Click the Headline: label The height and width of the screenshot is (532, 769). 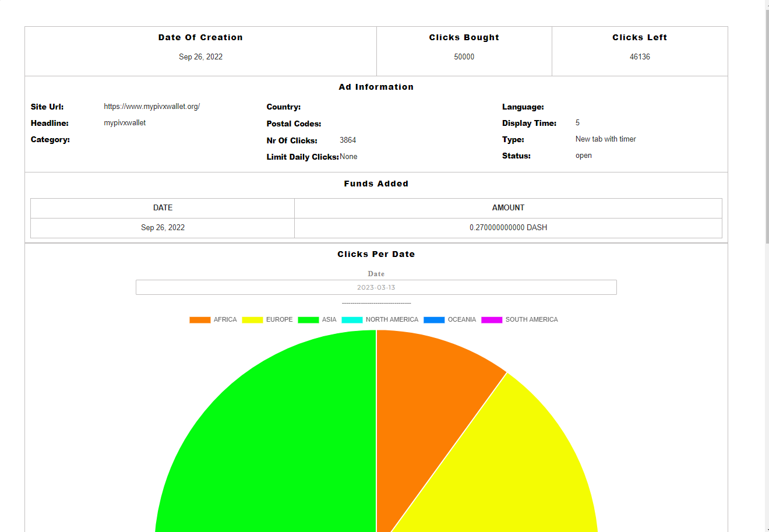(50, 123)
